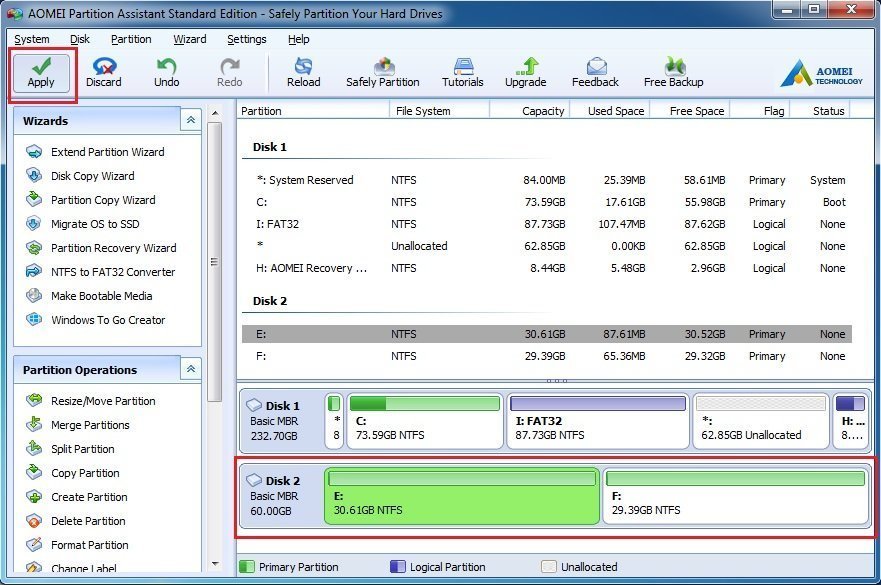Launch Partition Recovery Wizard
Viewport: 881px width, 585px height.
coord(101,248)
